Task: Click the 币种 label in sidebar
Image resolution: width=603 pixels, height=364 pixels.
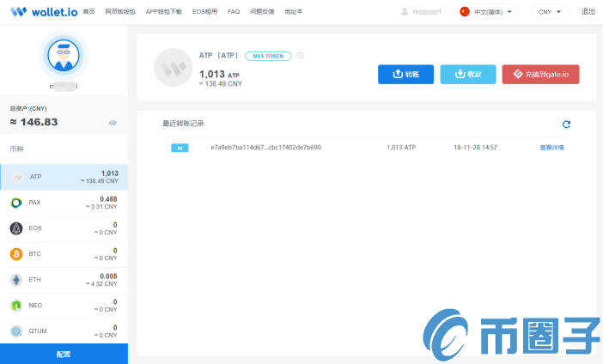Action: point(16,149)
